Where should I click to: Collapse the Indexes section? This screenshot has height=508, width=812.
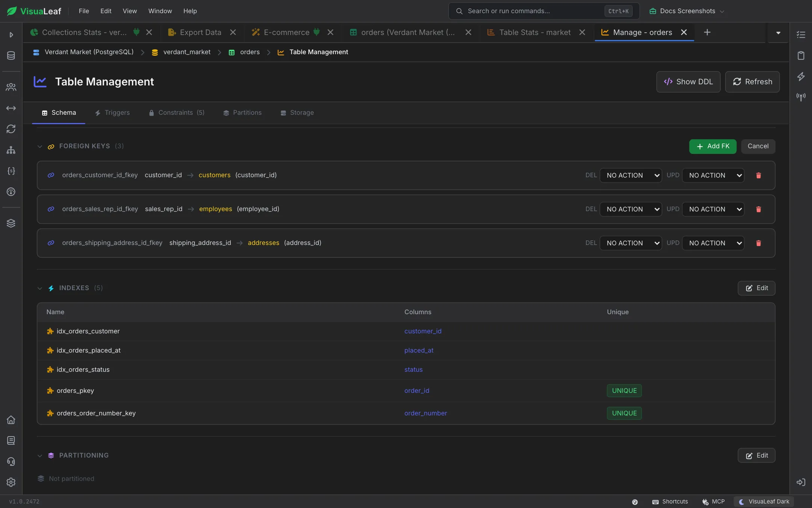(39, 288)
